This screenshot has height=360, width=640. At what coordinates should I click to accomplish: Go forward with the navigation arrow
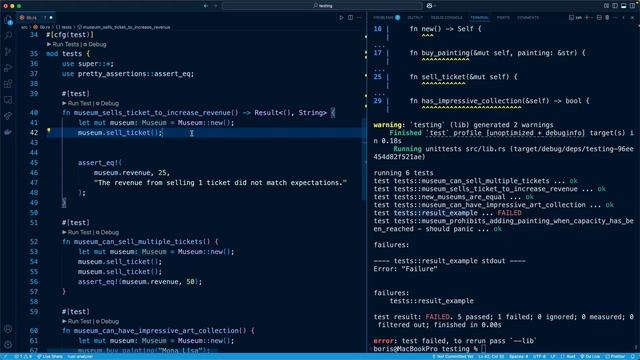[215, 6]
